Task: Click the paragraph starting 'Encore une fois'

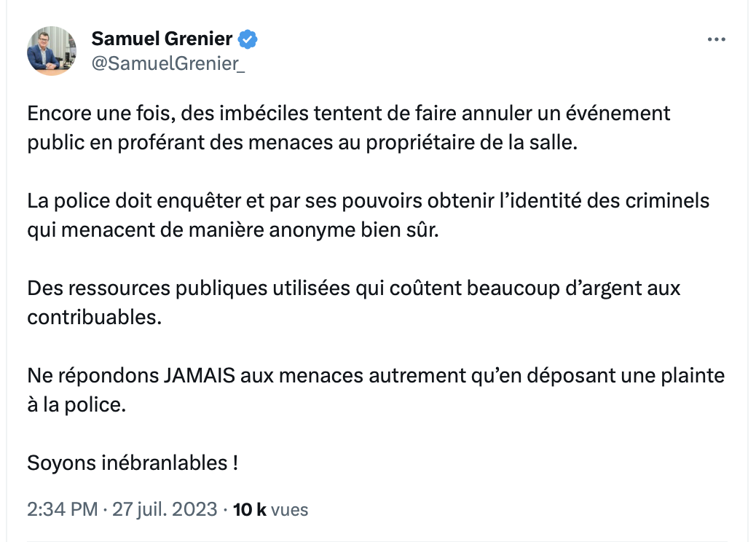Action: pyautogui.click(x=349, y=127)
